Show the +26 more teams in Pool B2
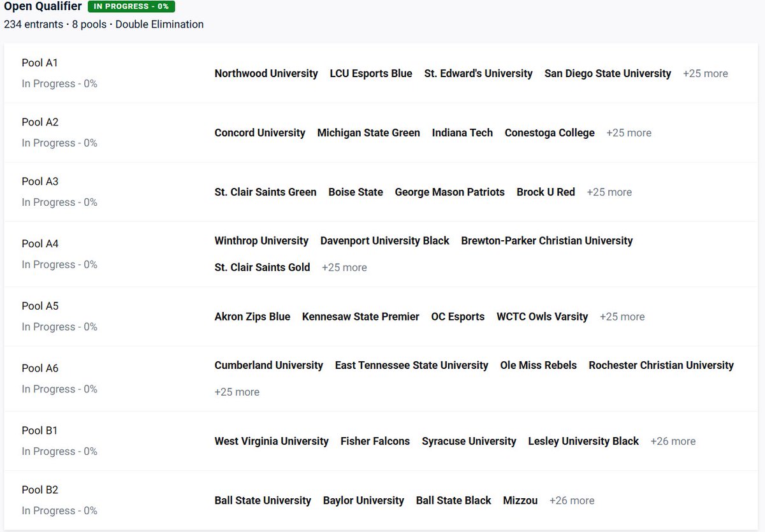 [x=572, y=500]
